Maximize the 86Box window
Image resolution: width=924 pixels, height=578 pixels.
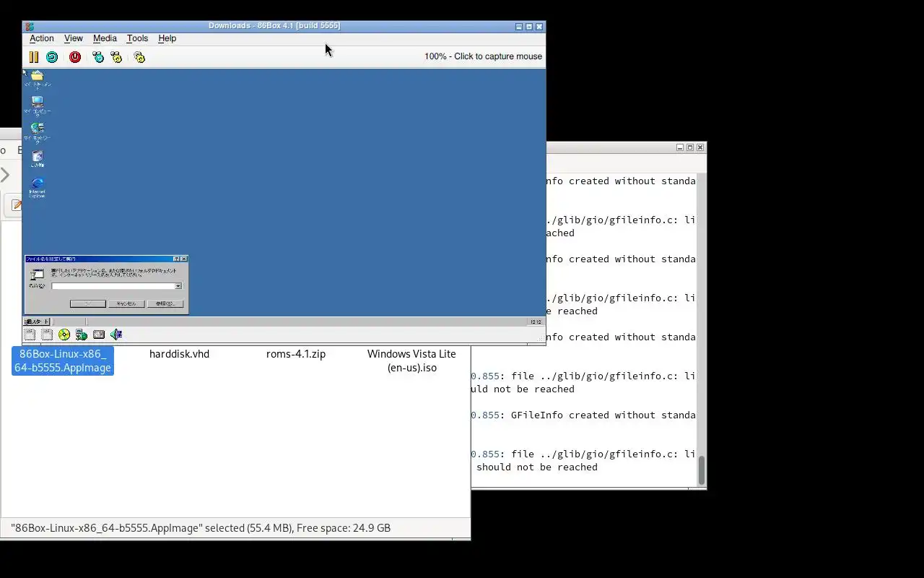pyautogui.click(x=529, y=27)
